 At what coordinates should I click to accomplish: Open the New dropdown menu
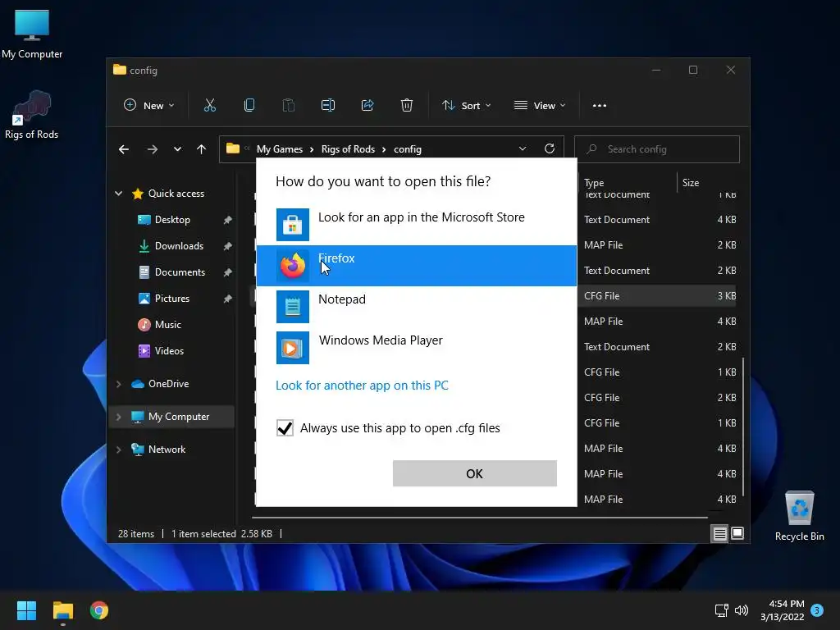149,106
